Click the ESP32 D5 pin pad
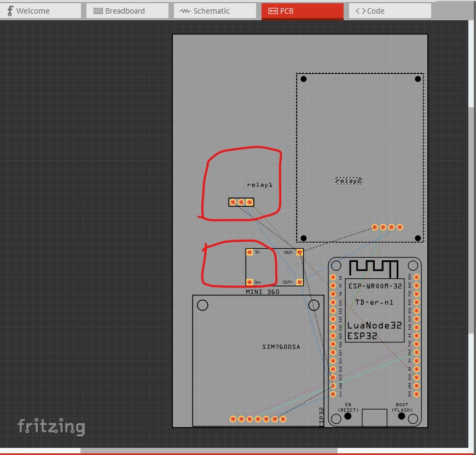This screenshot has width=476, height=455. [416, 336]
